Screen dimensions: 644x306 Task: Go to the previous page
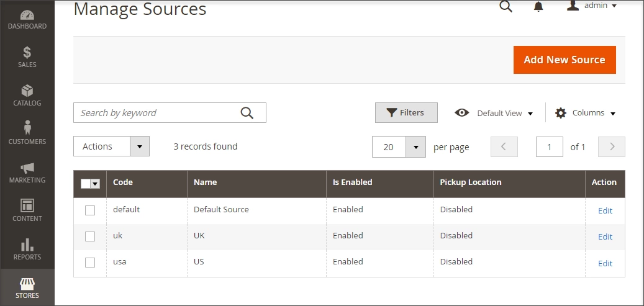(x=504, y=146)
